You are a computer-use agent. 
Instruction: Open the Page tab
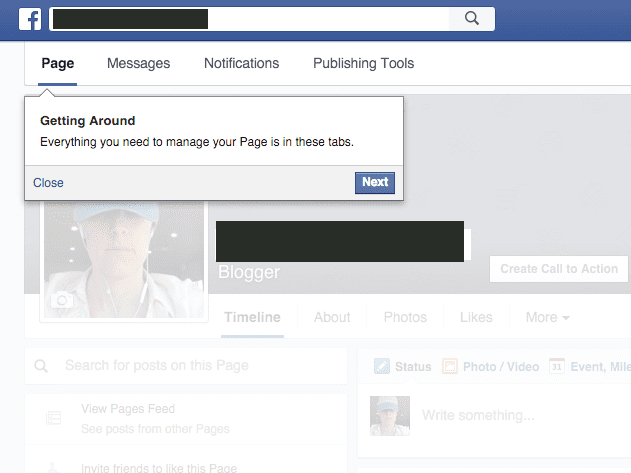[x=58, y=64]
